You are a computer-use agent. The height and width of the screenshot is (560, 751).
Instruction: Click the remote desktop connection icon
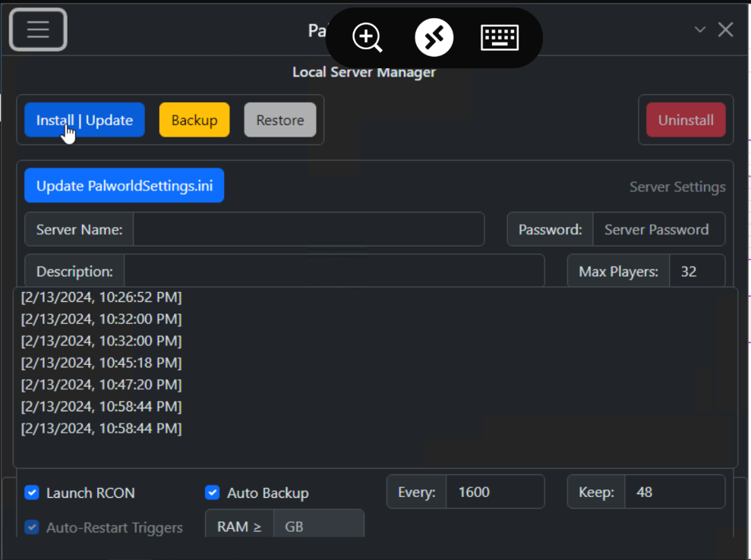pyautogui.click(x=434, y=37)
